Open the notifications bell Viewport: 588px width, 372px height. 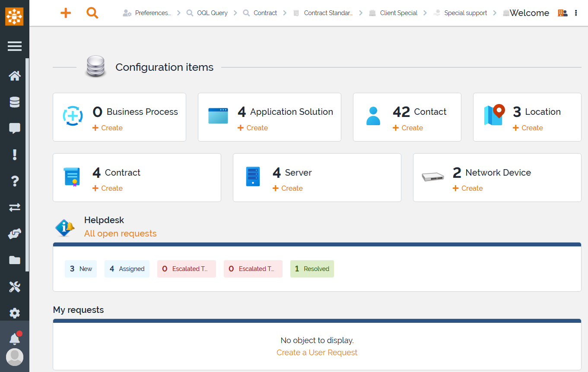[15, 339]
